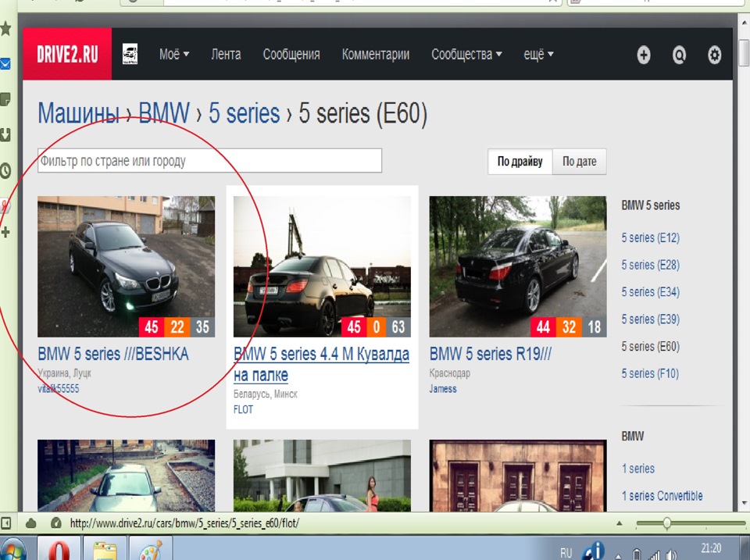The image size is (750, 560).
Task: Click the user avatar icon in header
Action: pos(130,54)
